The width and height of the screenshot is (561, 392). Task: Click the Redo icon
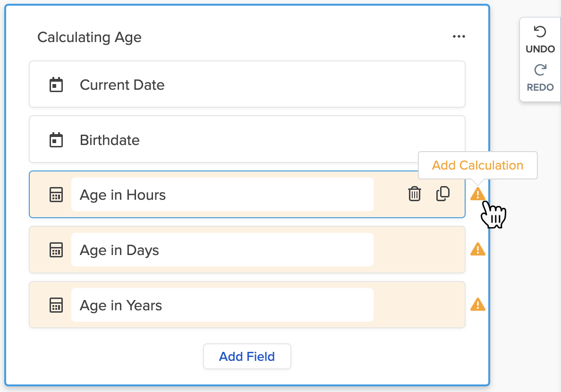[x=540, y=71]
